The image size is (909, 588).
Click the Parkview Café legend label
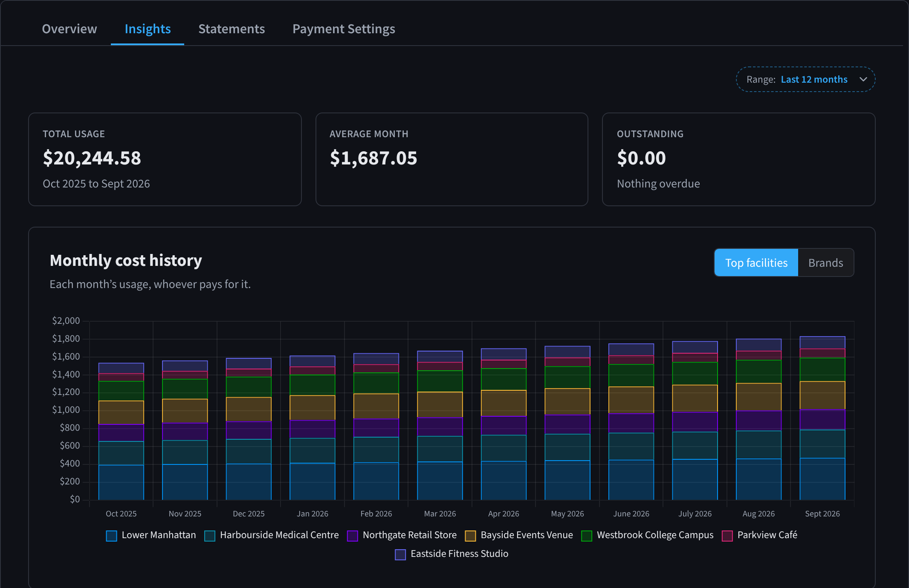[767, 535]
